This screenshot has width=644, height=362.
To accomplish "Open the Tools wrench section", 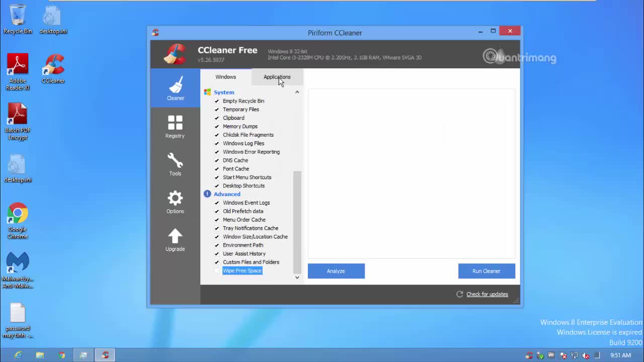I will pyautogui.click(x=175, y=164).
